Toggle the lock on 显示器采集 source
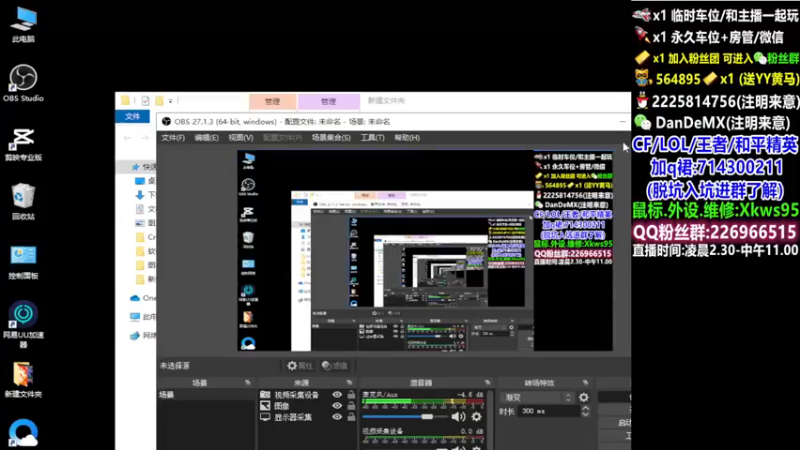 (x=351, y=417)
